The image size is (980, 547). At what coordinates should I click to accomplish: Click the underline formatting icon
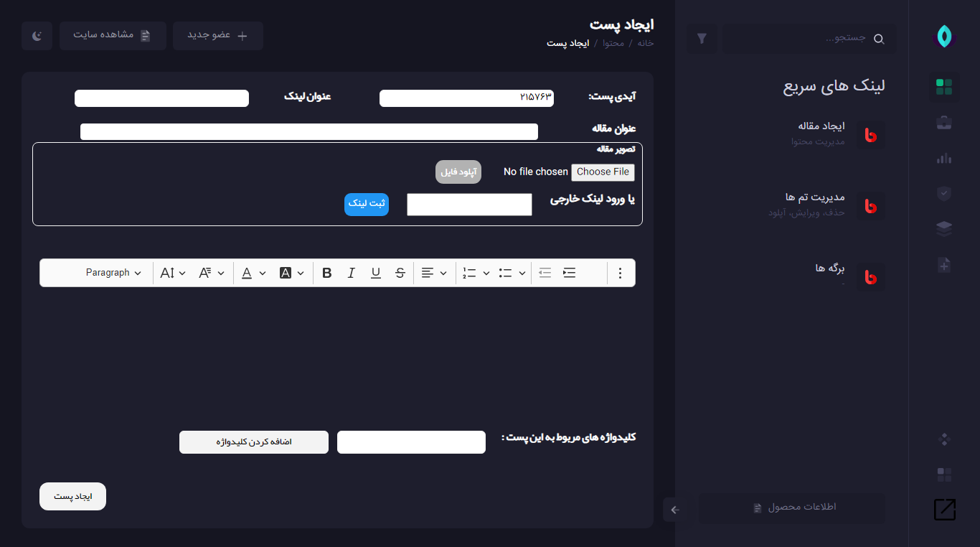tap(375, 273)
